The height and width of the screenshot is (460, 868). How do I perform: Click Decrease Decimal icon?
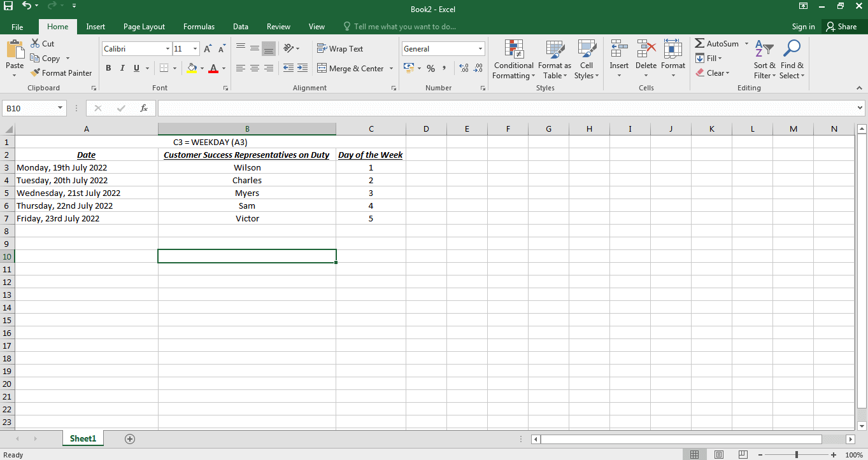coord(478,68)
